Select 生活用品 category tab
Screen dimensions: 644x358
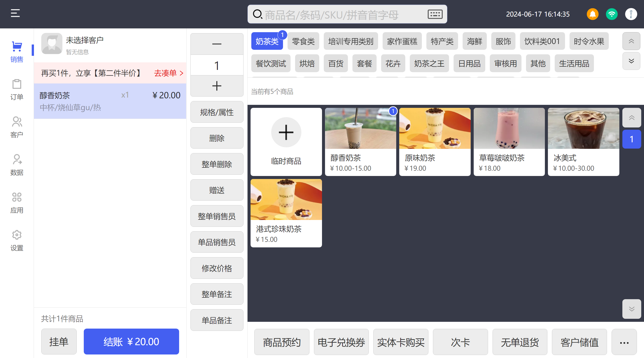pos(574,63)
